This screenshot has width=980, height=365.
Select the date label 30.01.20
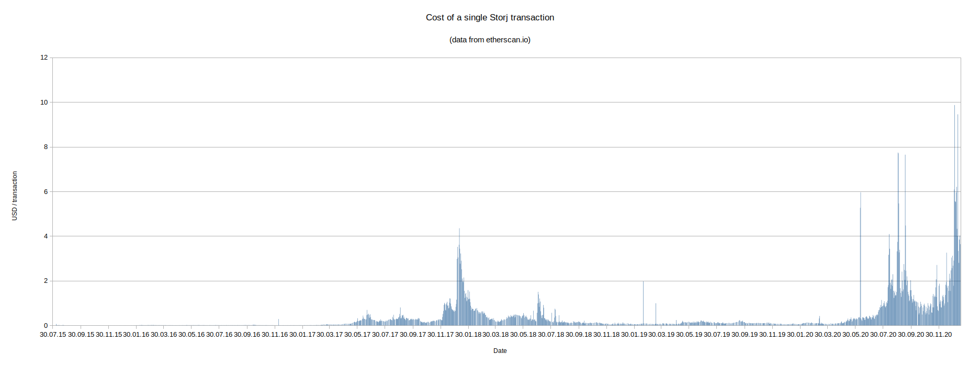(800, 334)
